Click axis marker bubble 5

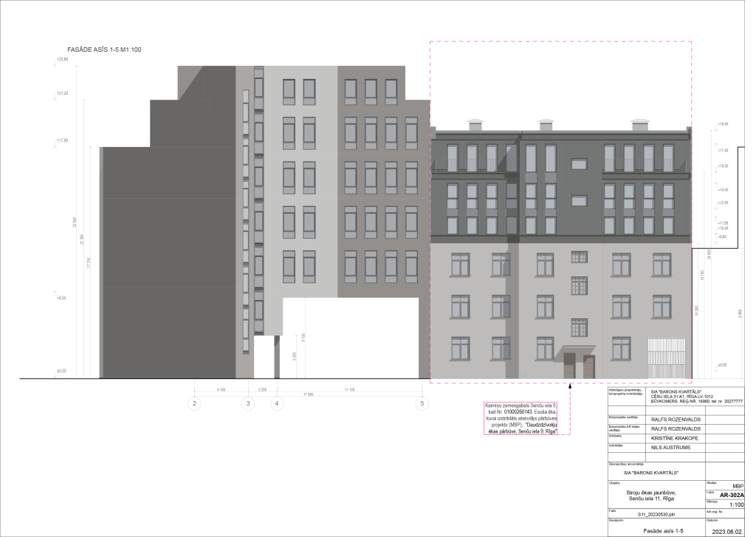coord(422,403)
